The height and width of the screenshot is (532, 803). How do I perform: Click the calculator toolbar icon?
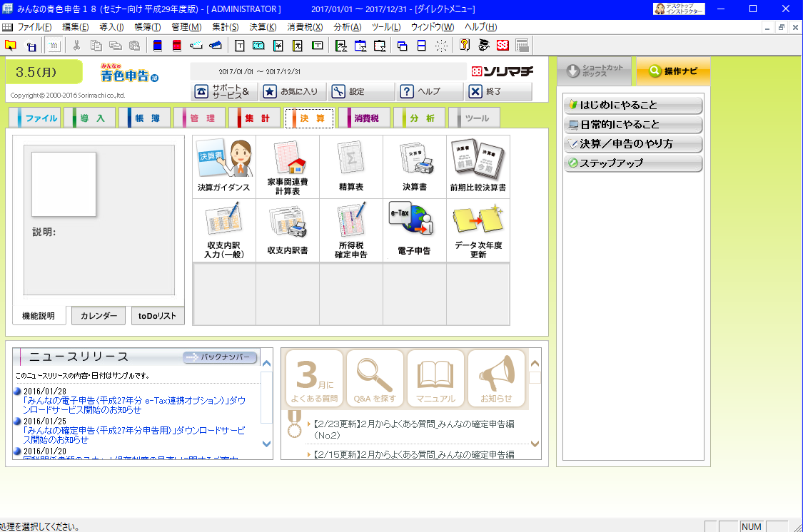[522, 46]
